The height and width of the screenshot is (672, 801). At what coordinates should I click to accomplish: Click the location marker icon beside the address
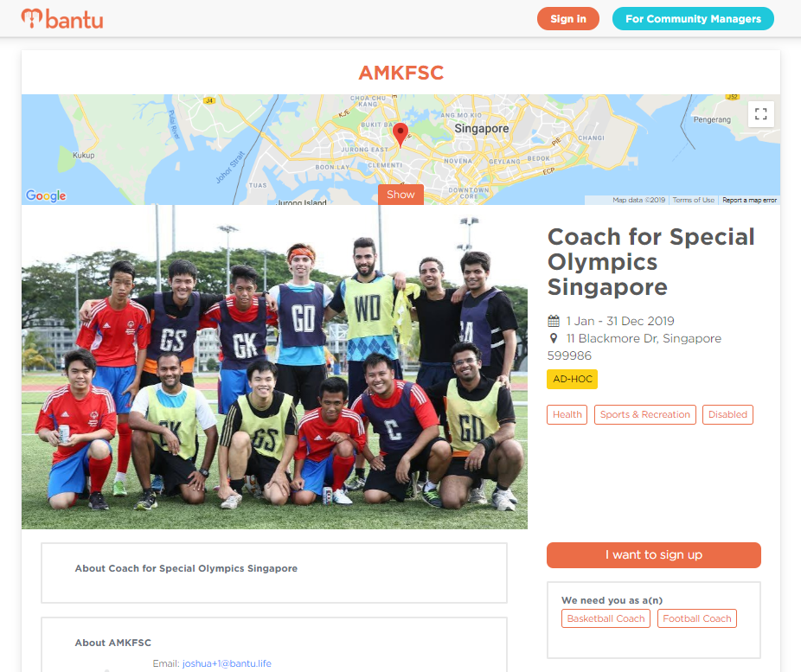(554, 338)
